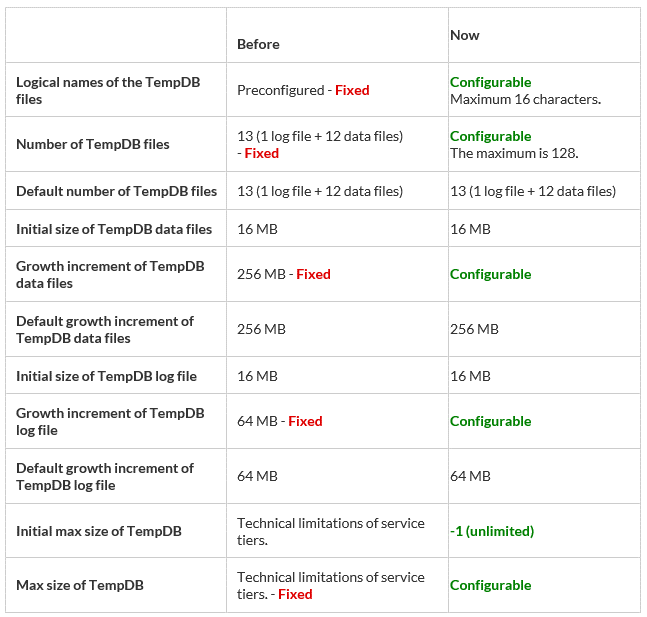Click 'Max size of TempDB' row label

pyautogui.click(x=80, y=585)
